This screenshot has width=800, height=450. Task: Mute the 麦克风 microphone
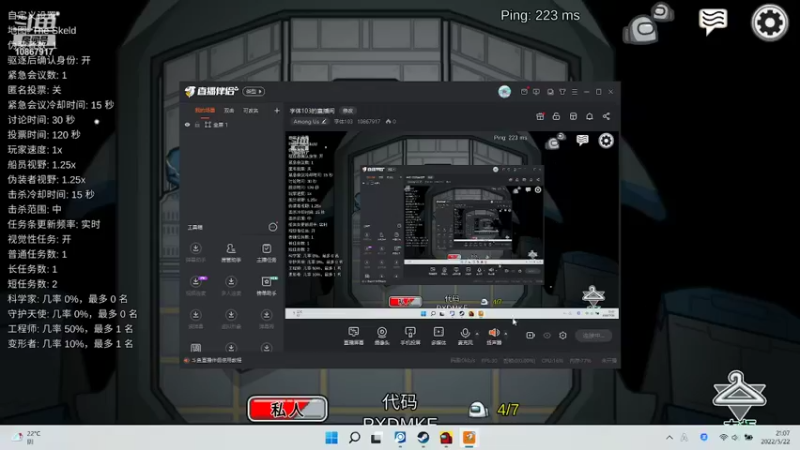coord(465,336)
